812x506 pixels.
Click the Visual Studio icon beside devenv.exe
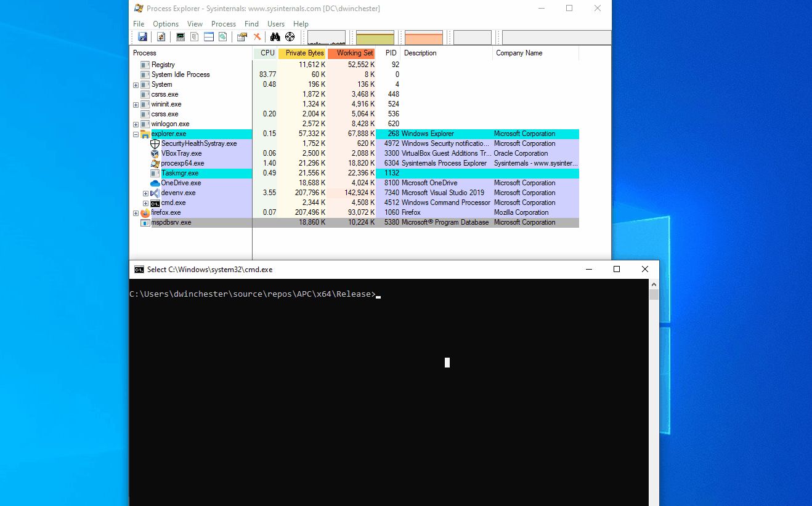(155, 193)
